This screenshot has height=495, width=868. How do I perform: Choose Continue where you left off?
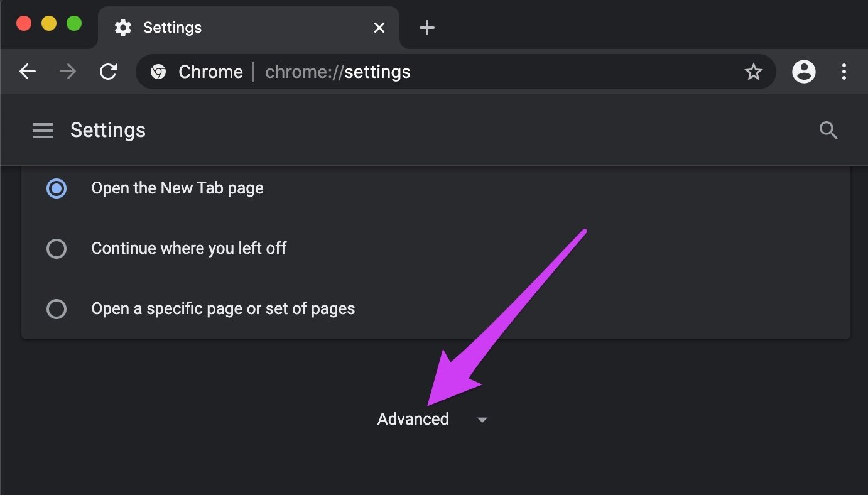(57, 249)
